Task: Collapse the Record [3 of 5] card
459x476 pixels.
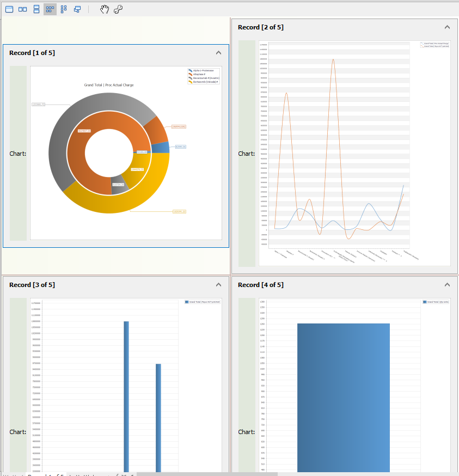Action: coord(218,285)
